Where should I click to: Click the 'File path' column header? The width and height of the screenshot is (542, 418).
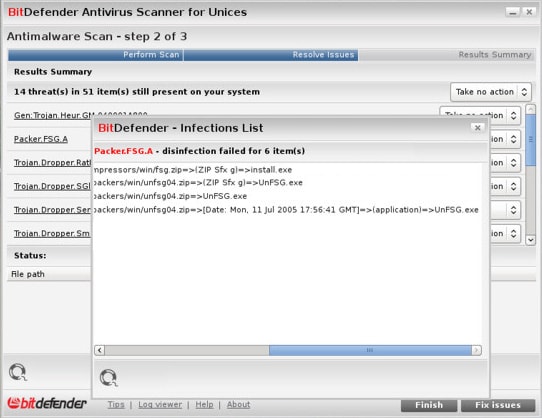point(28,274)
